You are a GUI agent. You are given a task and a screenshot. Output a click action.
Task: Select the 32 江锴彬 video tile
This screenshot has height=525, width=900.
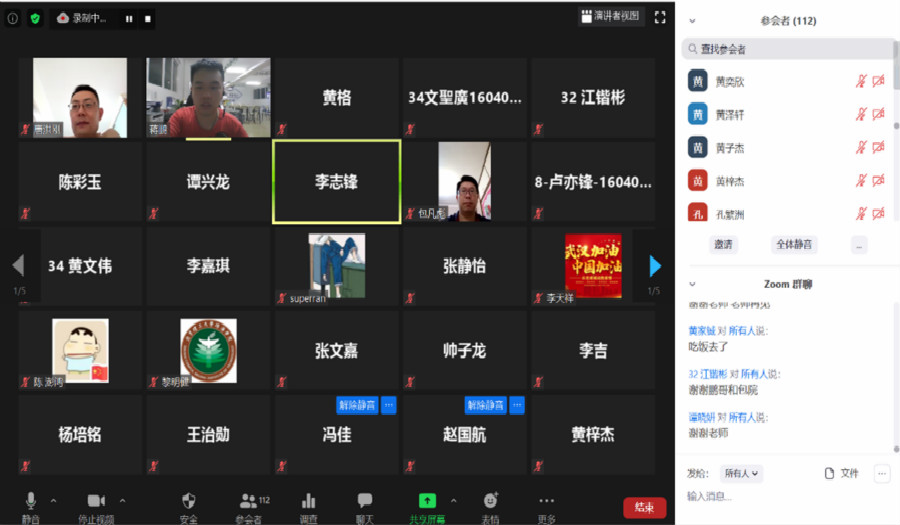[592, 98]
